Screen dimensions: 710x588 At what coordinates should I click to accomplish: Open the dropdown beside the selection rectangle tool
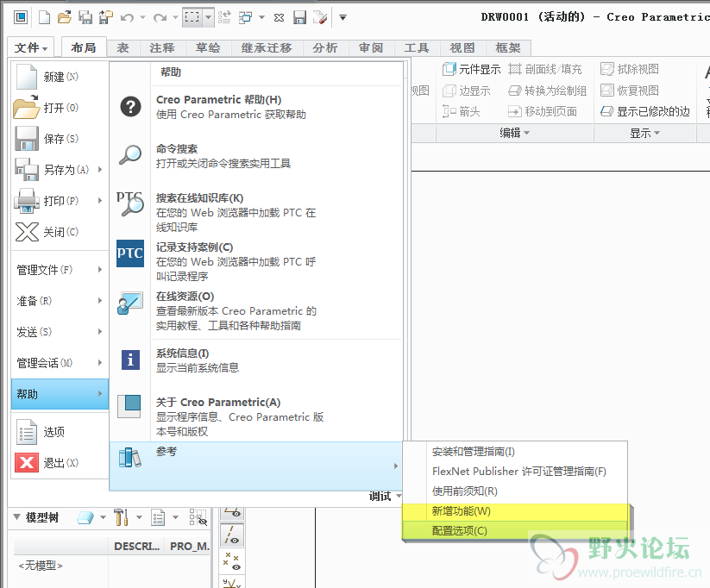pos(208,17)
